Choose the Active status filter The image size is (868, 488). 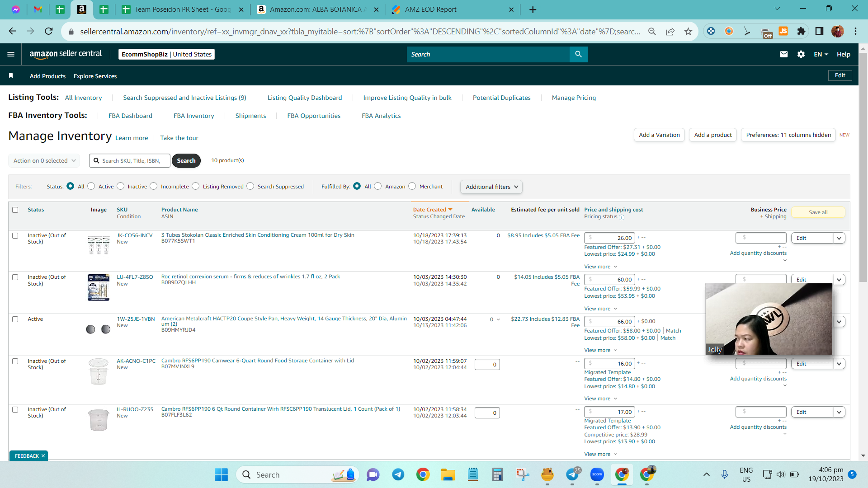pos(91,186)
